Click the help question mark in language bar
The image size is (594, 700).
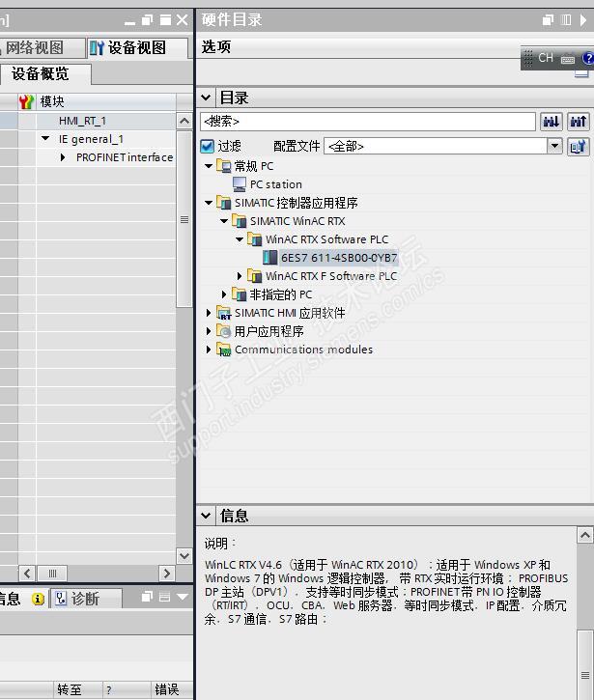point(588,58)
